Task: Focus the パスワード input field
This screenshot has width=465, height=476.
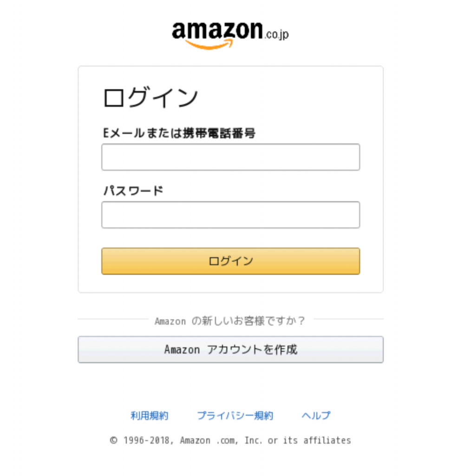Action: coord(230,215)
